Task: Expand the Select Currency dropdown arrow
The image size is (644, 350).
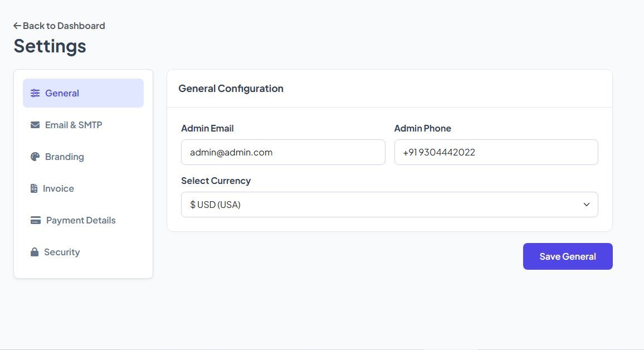Action: click(586, 205)
